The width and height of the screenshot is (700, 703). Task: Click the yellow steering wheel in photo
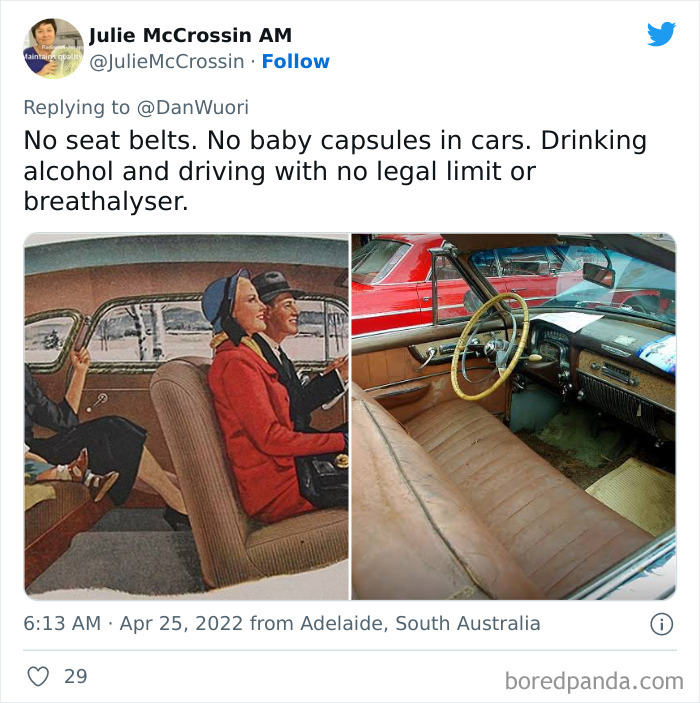point(491,346)
